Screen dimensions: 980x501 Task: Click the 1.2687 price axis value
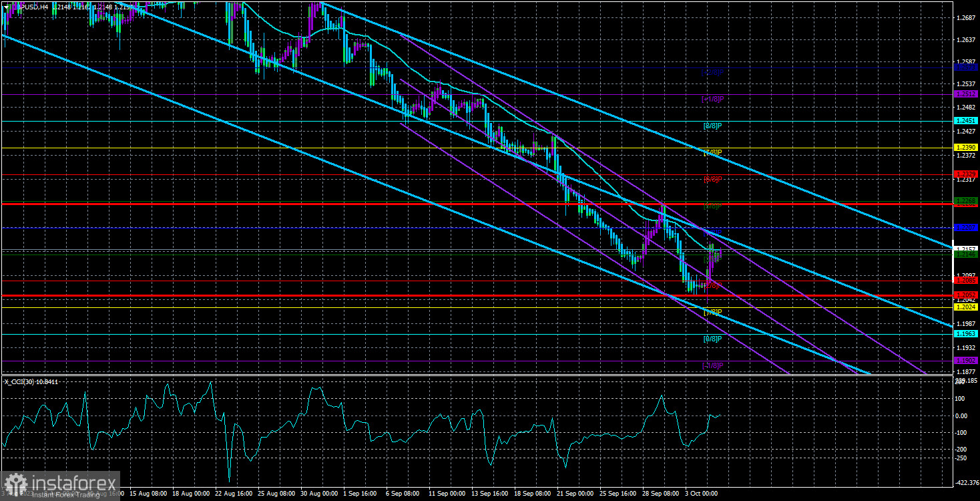point(966,18)
